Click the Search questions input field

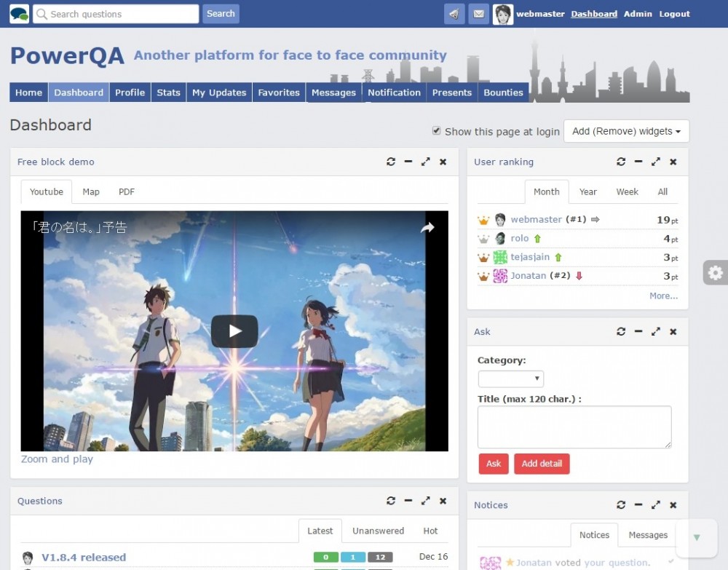[116, 14]
